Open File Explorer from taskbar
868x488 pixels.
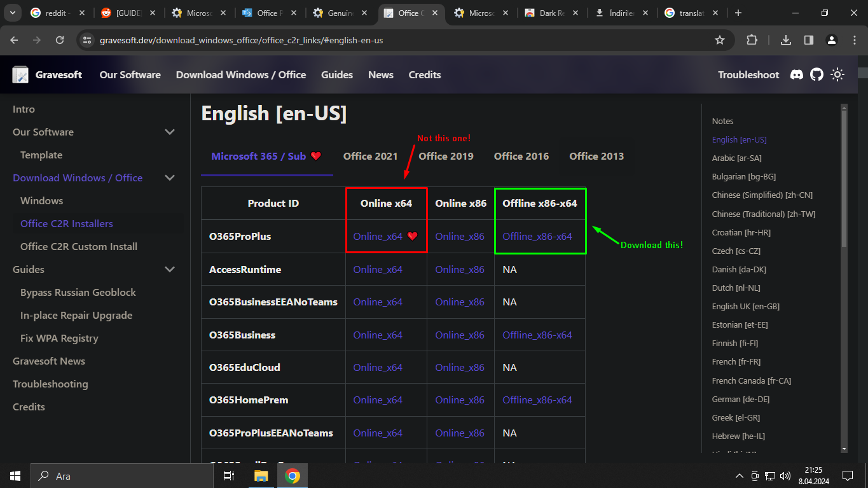(x=261, y=475)
